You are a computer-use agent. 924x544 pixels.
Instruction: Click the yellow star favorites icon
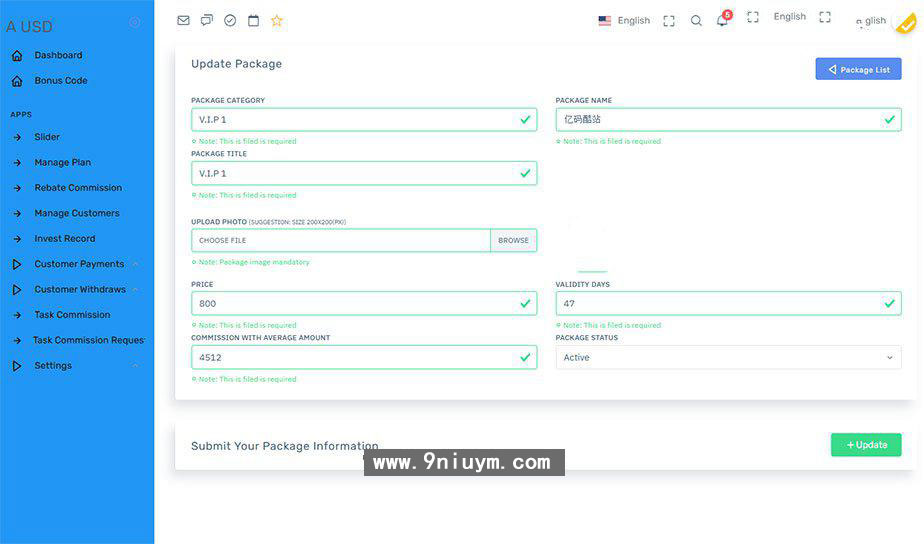[277, 20]
